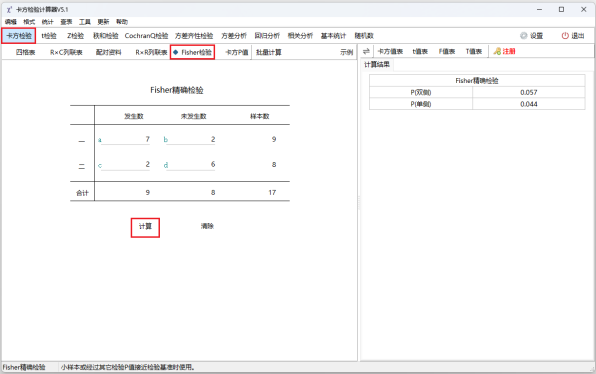Open the 工具 menu

tap(85, 22)
